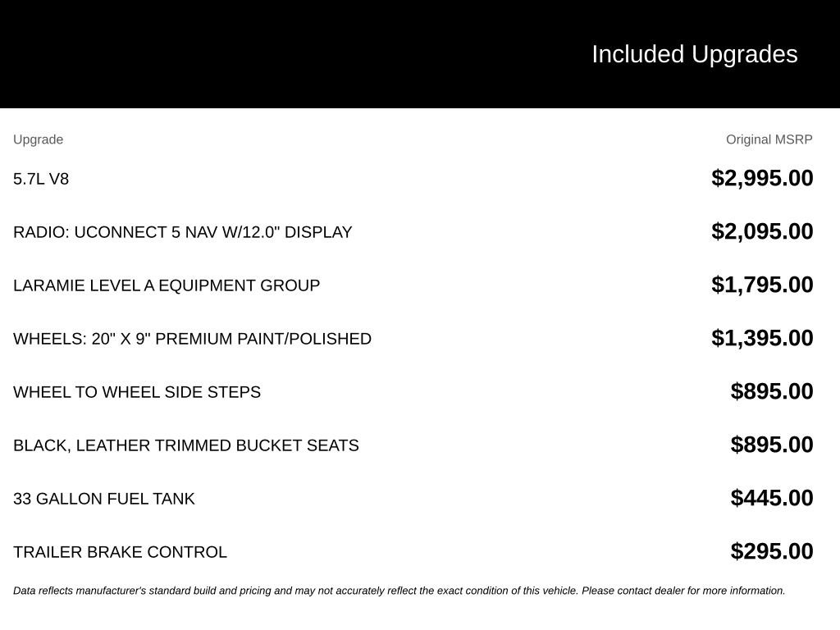Click the bucket seats $895.00 price

(x=771, y=445)
